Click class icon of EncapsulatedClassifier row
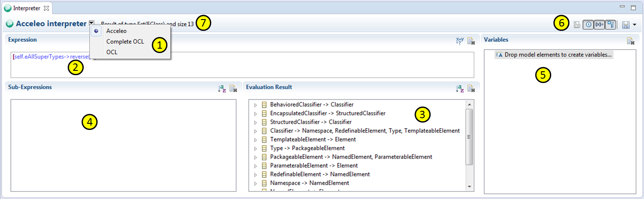The image size is (644, 199). (264, 113)
